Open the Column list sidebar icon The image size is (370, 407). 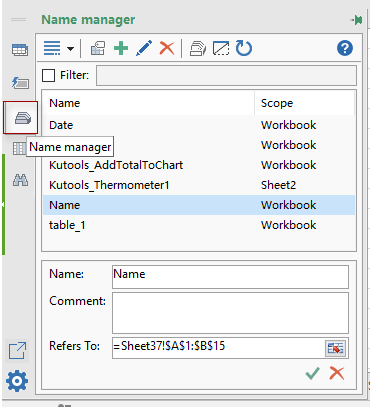tap(19, 148)
